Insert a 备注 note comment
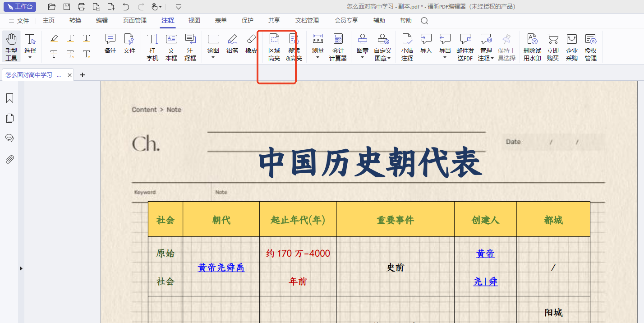Viewport: 644px width, 323px height. tap(110, 44)
